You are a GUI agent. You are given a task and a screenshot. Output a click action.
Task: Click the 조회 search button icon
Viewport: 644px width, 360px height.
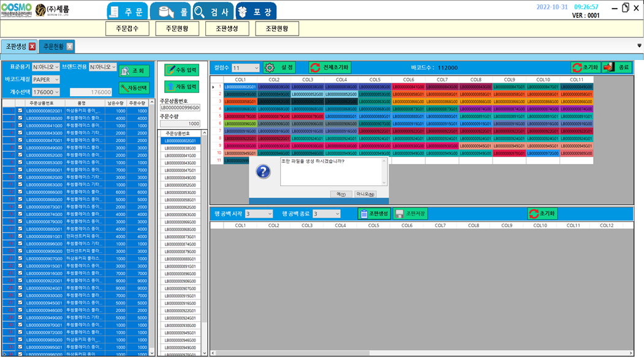pyautogui.click(x=134, y=71)
